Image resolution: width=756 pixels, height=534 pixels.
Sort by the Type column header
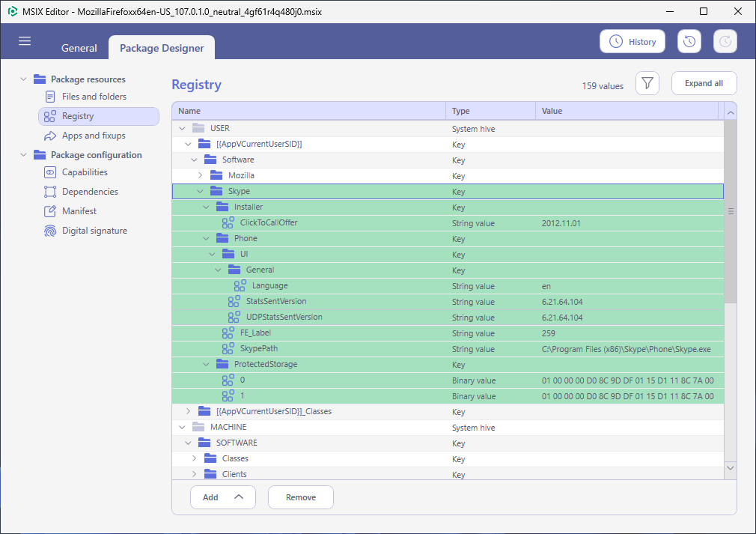pyautogui.click(x=490, y=111)
